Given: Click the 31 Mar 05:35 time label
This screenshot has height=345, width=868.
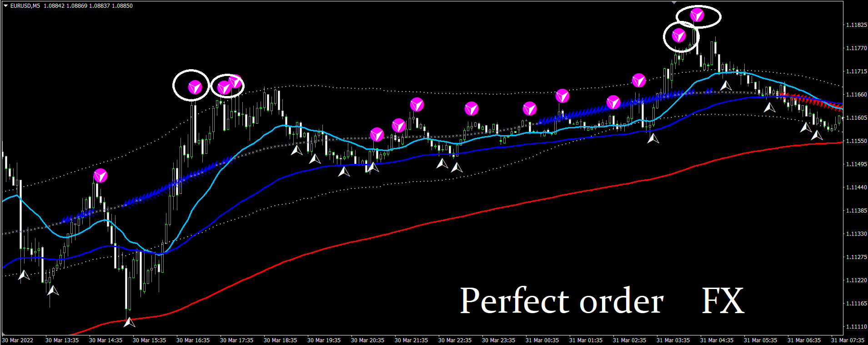Looking at the screenshot, I should coord(760,340).
